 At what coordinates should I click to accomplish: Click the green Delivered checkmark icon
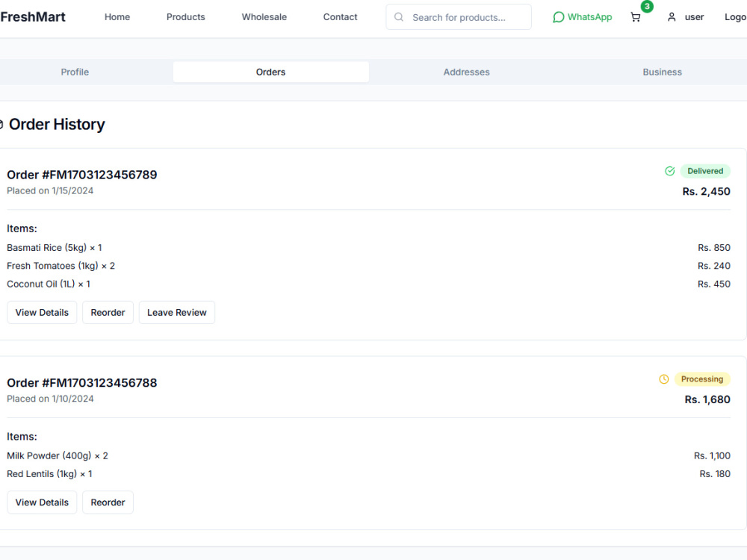point(669,171)
